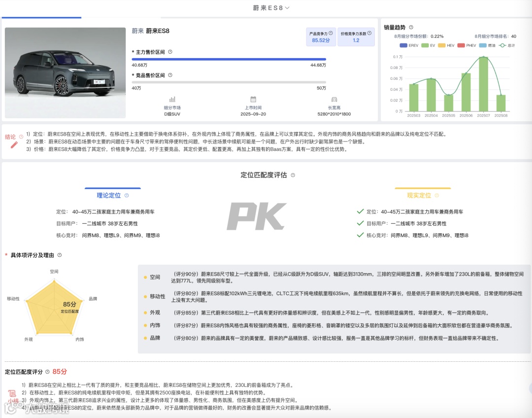This screenshot has height=418, width=532.
Task: Click the info icon next to 主力售价区间
Action: point(170,52)
